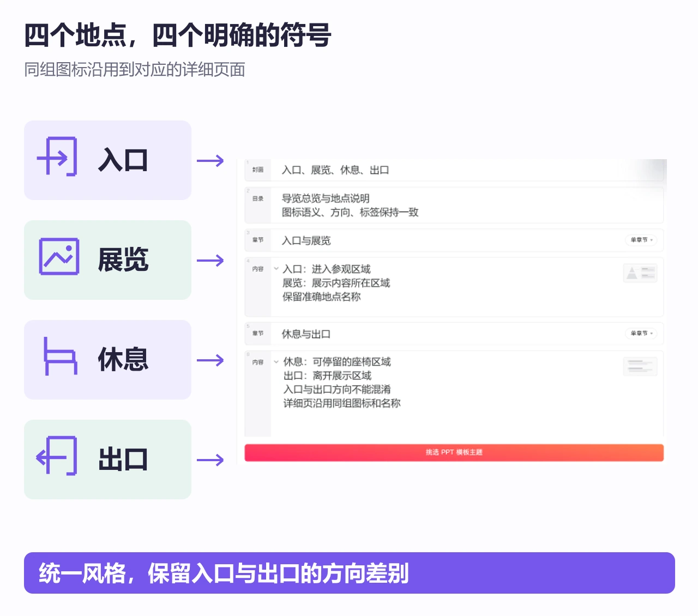This screenshot has width=698, height=616.
Task: Open the 单章节 dropdown beside 休息与出口
Action: pyautogui.click(x=641, y=333)
